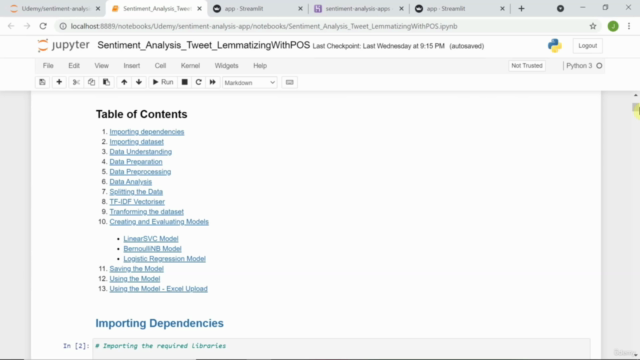This screenshot has width=640, height=360.
Task: View site information icon in address bar
Action: tap(63, 26)
